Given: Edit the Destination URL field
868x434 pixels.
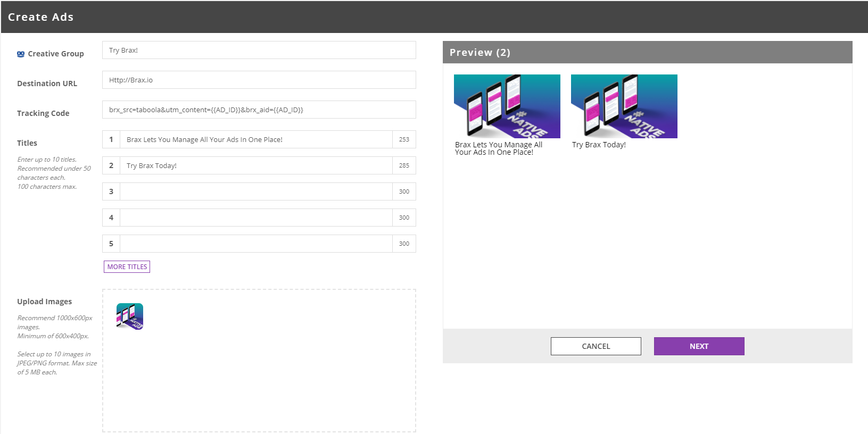Looking at the screenshot, I should click(x=259, y=80).
